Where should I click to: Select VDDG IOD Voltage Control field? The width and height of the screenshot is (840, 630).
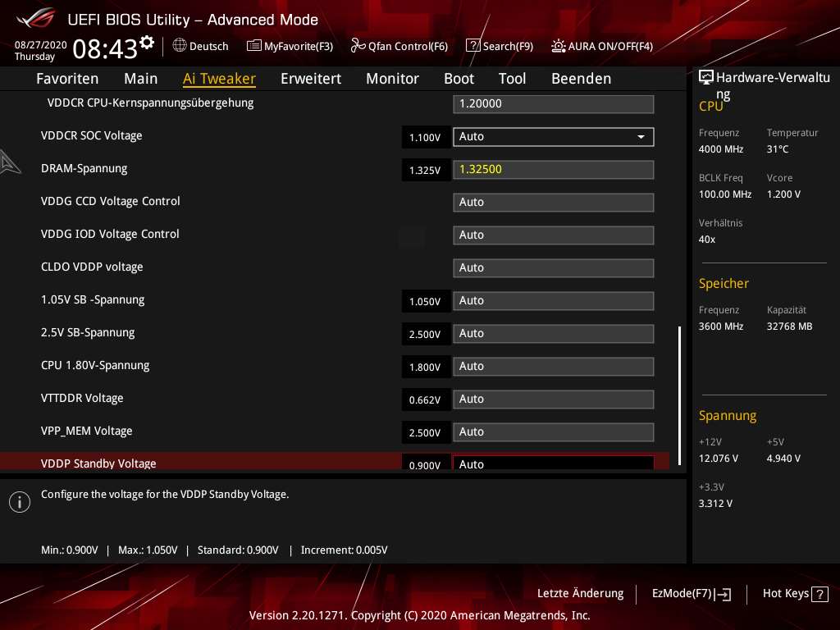554,235
